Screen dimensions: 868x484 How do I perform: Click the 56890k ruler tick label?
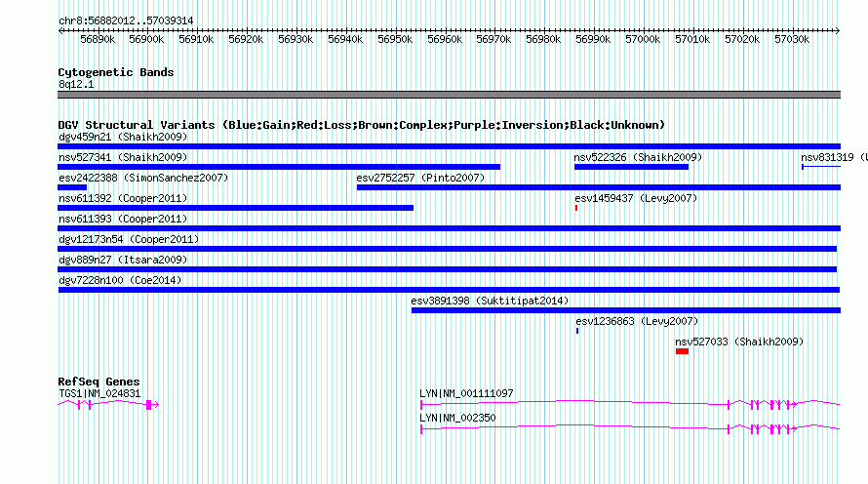tap(98, 39)
